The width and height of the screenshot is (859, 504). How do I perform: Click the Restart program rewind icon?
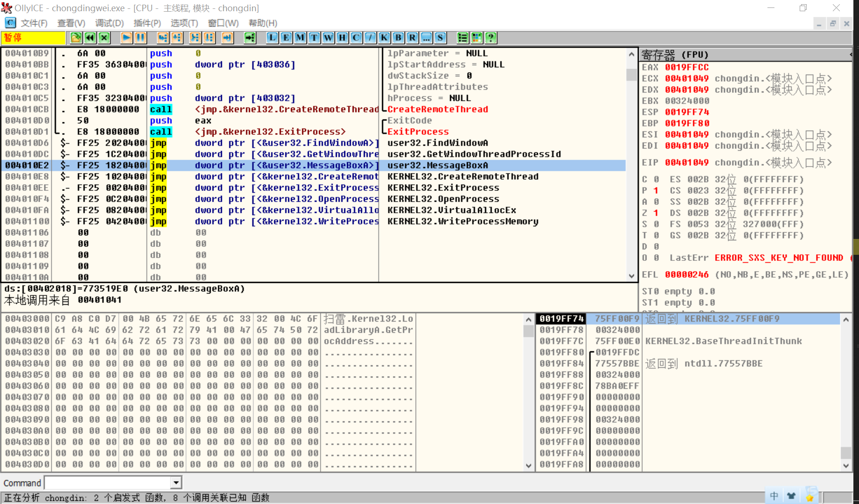click(x=90, y=38)
